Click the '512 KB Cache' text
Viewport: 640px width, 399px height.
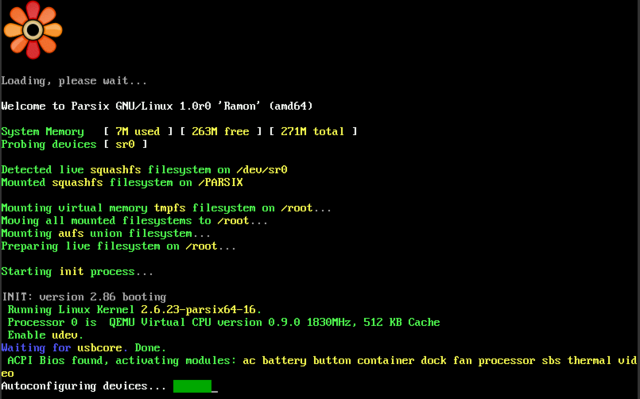[402, 322]
